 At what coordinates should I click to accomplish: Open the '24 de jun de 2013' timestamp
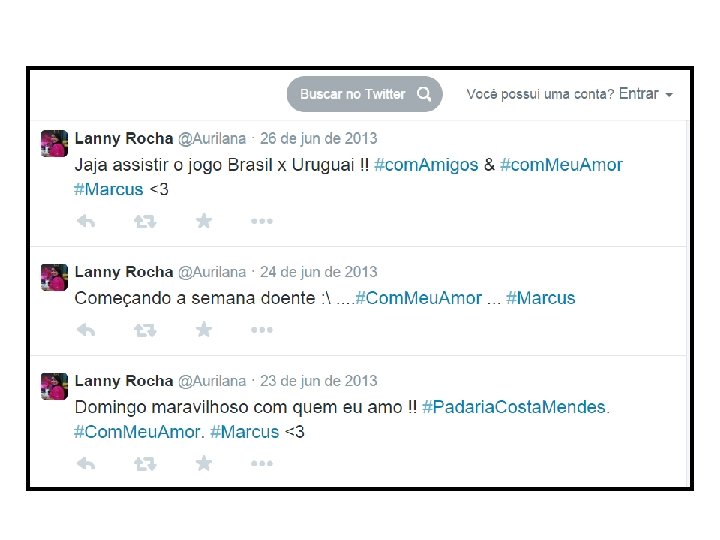(x=319, y=272)
